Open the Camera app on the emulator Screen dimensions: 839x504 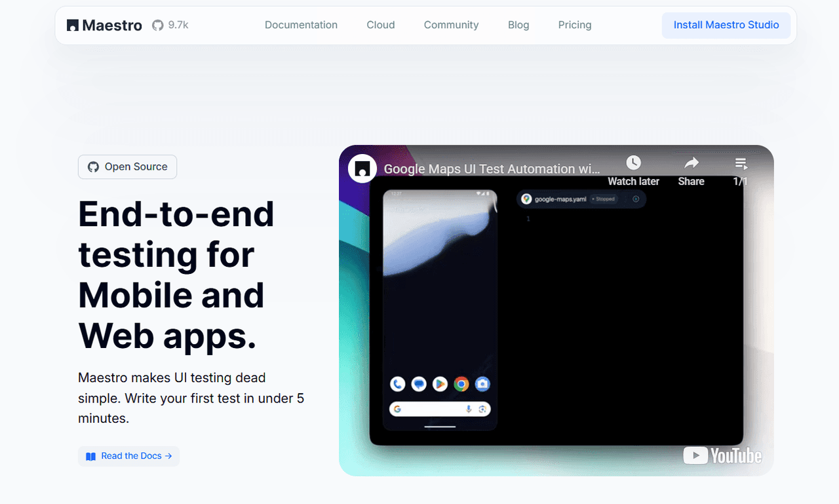482,384
